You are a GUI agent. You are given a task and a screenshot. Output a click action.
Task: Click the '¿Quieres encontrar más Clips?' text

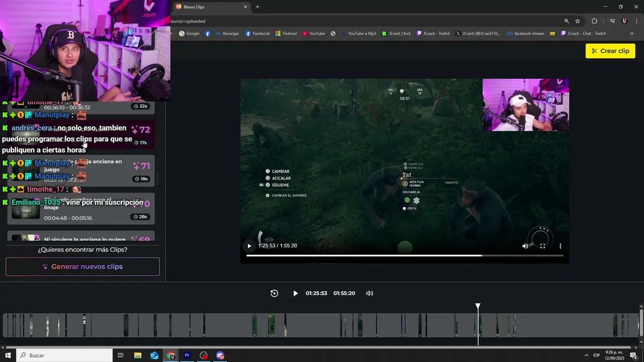point(83,249)
